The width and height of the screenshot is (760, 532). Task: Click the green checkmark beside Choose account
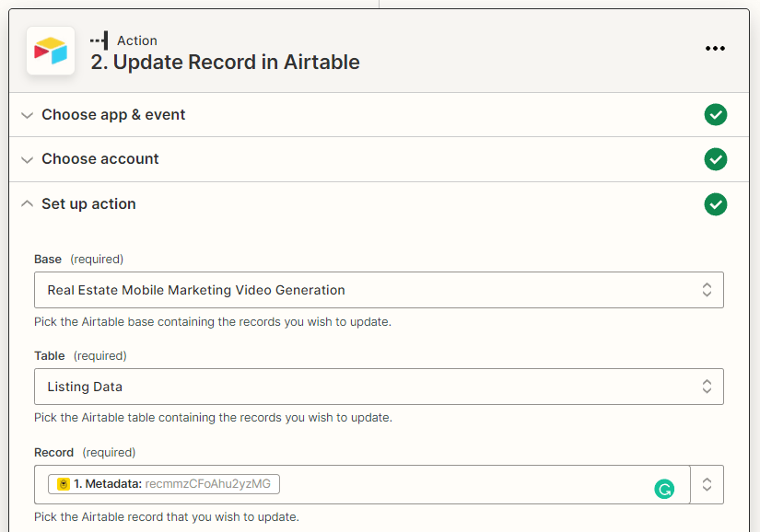[x=716, y=158]
